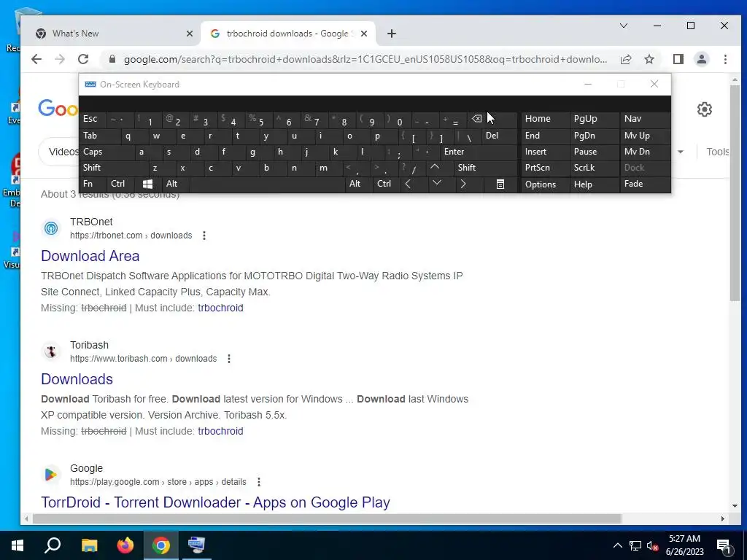Open File Explorer from taskbar
The width and height of the screenshot is (747, 560).
point(89,545)
